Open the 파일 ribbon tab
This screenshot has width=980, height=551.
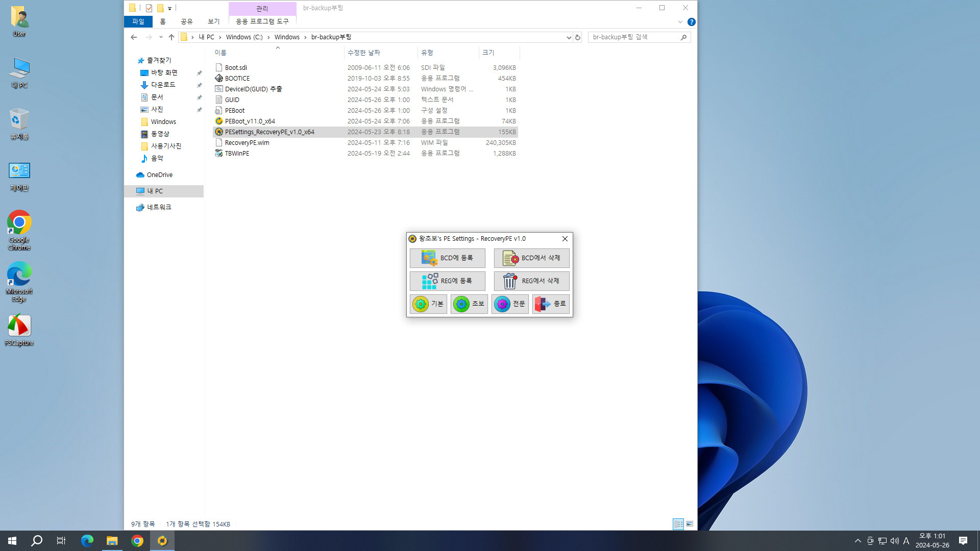click(138, 21)
